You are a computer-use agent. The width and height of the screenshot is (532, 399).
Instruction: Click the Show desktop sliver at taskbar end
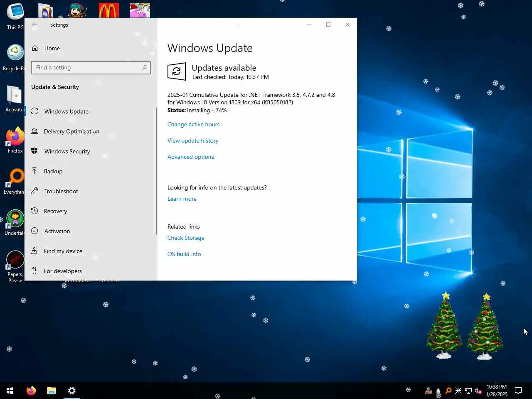531,391
